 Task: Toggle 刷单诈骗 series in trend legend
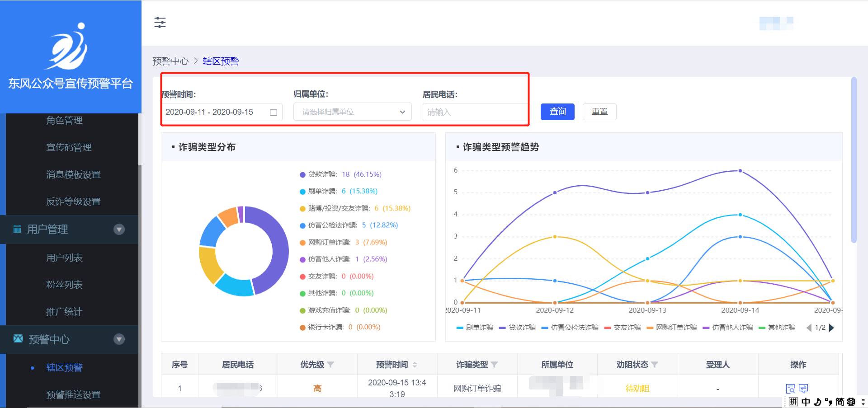475,328
